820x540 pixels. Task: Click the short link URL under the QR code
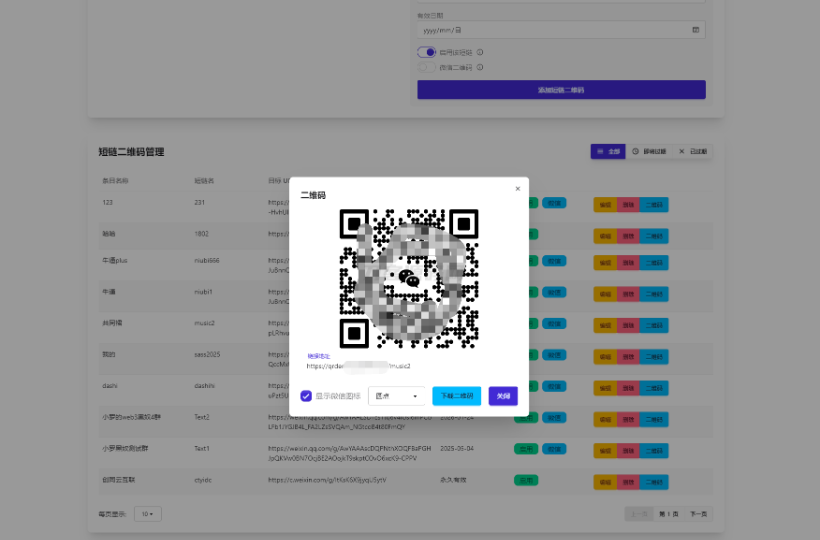358,366
